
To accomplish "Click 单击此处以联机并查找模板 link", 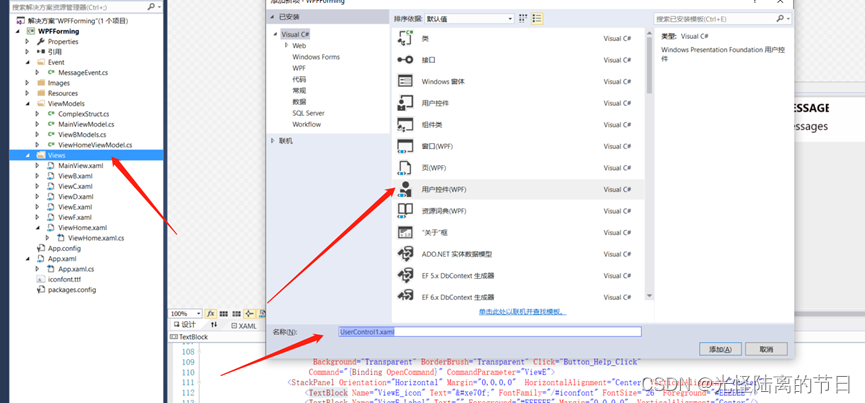I will [x=522, y=312].
